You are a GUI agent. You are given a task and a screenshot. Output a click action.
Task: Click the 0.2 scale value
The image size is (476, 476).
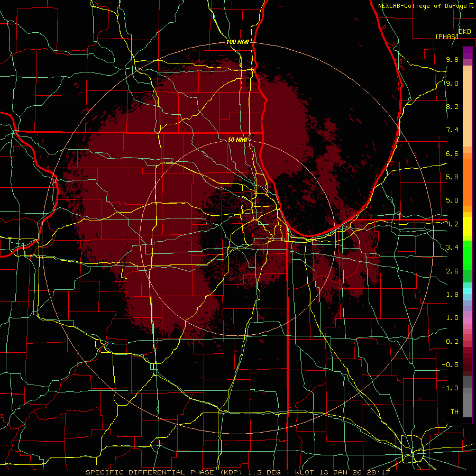click(x=452, y=342)
